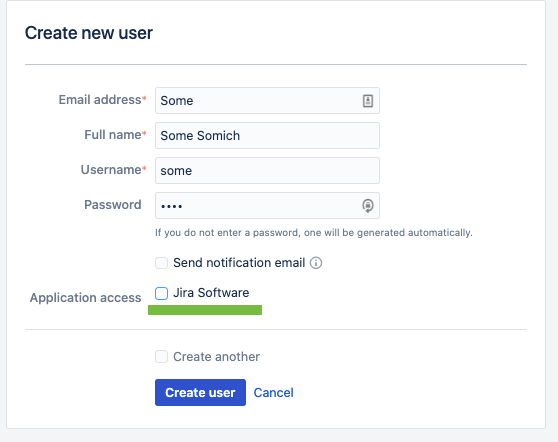This screenshot has height=442, width=558.
Task: Click the Password label
Action: pyautogui.click(x=112, y=205)
